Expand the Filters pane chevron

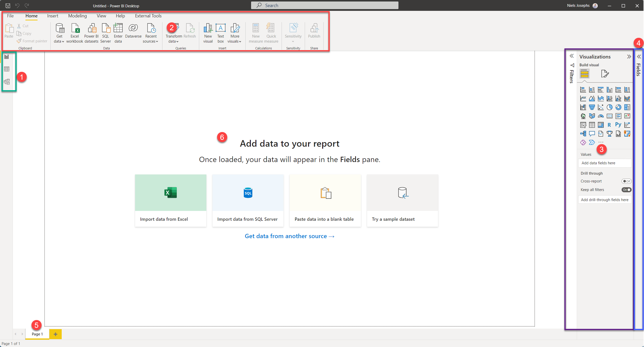[x=572, y=56]
